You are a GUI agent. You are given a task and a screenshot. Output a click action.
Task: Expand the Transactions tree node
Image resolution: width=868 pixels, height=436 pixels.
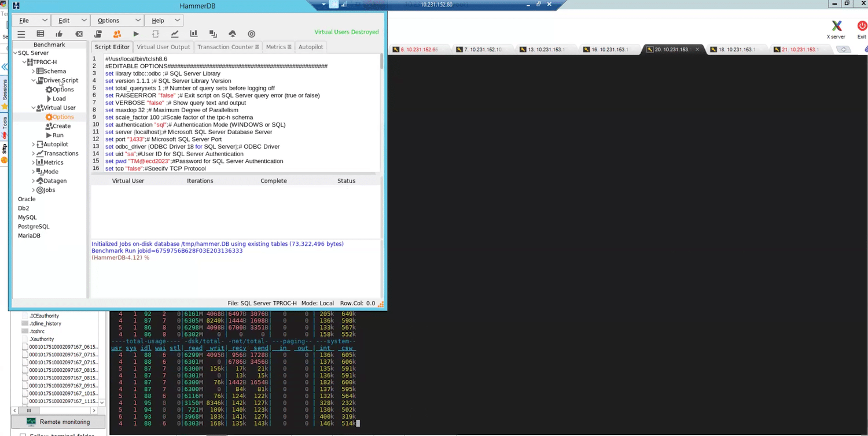[x=33, y=154]
